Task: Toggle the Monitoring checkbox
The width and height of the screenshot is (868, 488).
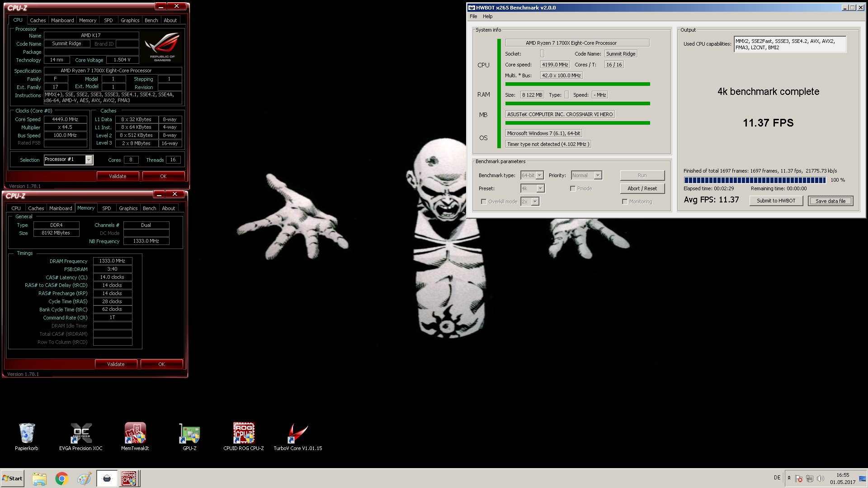Action: (x=625, y=202)
